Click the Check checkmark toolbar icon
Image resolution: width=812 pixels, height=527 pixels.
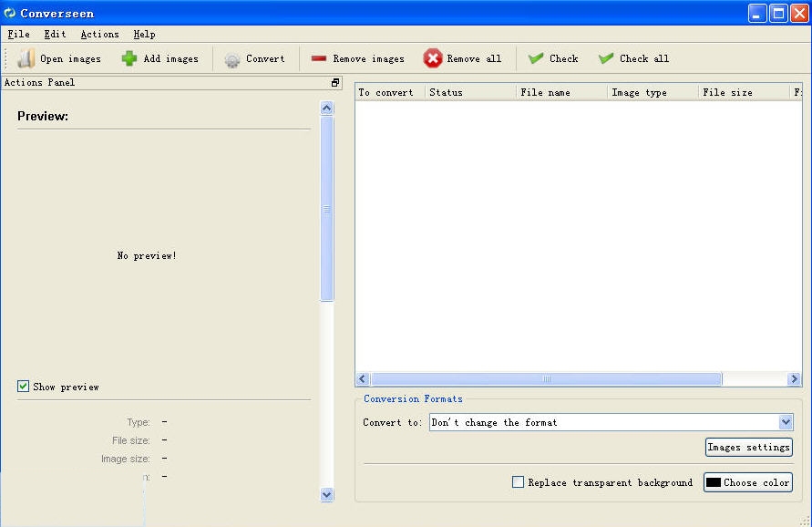tap(536, 58)
